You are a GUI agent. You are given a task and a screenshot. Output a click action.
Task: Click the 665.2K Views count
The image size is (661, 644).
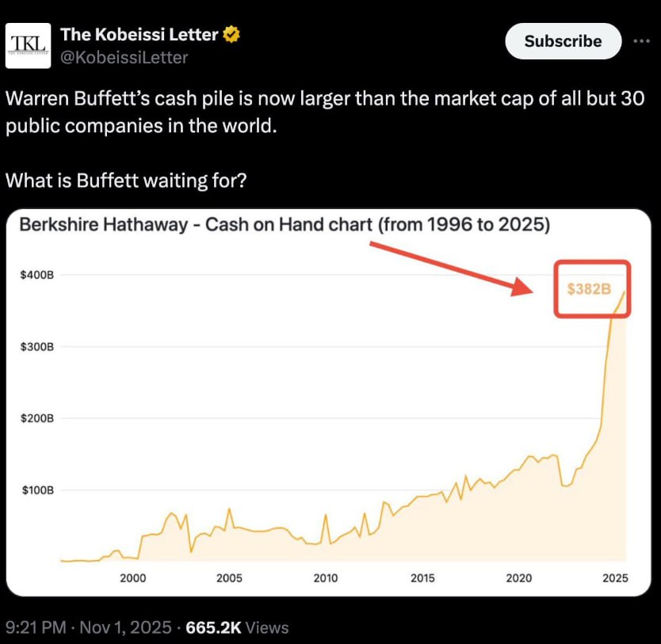tap(236, 627)
